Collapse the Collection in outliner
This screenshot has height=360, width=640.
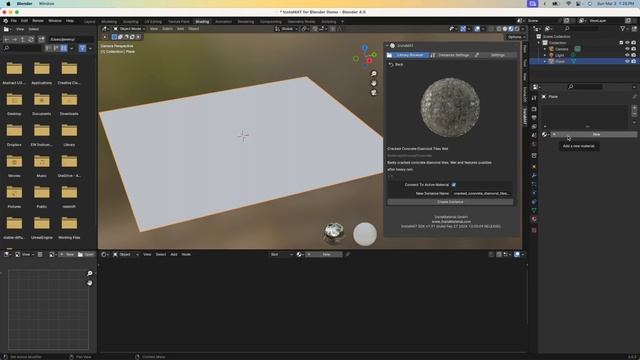click(x=539, y=43)
